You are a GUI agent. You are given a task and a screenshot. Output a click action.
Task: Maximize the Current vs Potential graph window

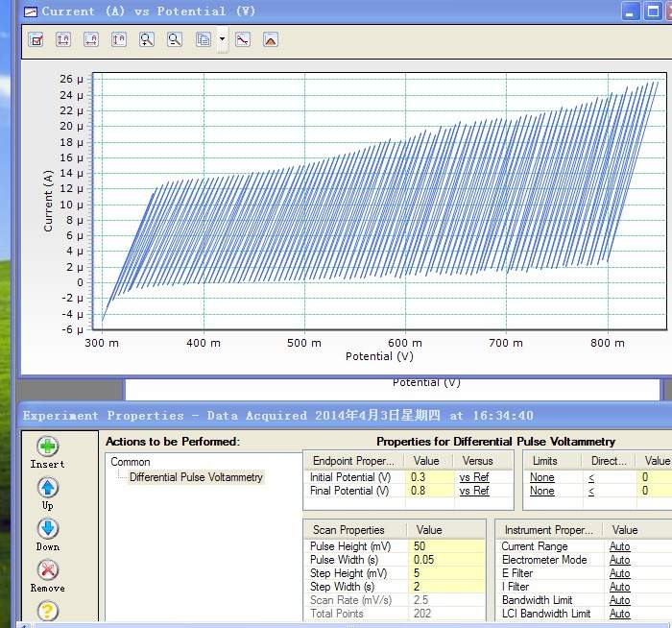click(x=653, y=12)
